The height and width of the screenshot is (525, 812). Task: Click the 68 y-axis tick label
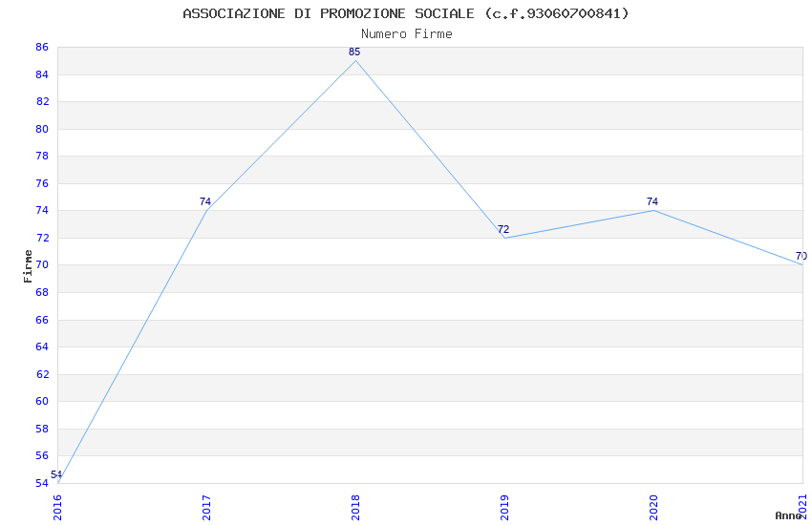click(42, 293)
